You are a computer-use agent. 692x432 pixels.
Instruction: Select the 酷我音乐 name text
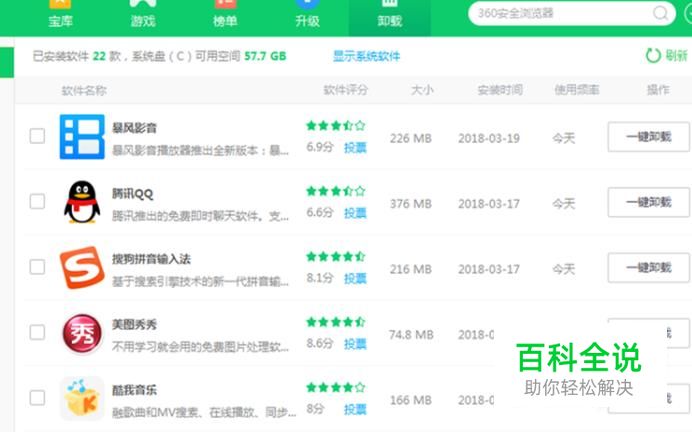point(135,390)
